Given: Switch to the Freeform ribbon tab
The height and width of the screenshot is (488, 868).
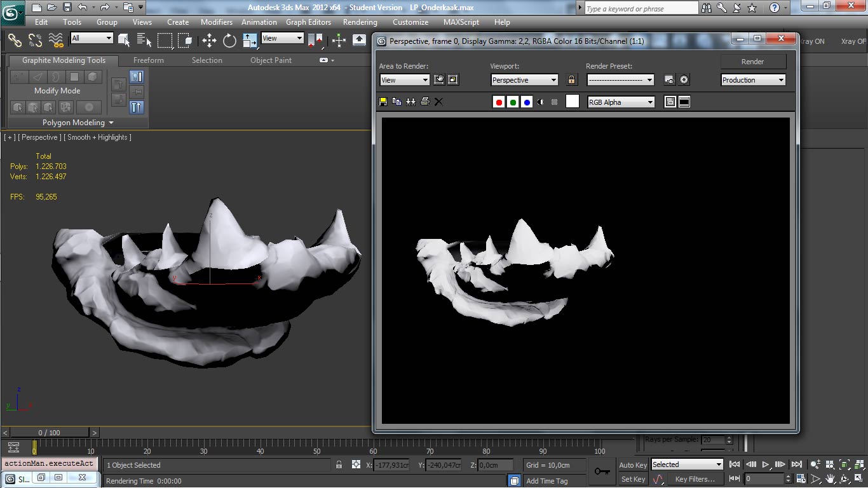Looking at the screenshot, I should (x=148, y=60).
